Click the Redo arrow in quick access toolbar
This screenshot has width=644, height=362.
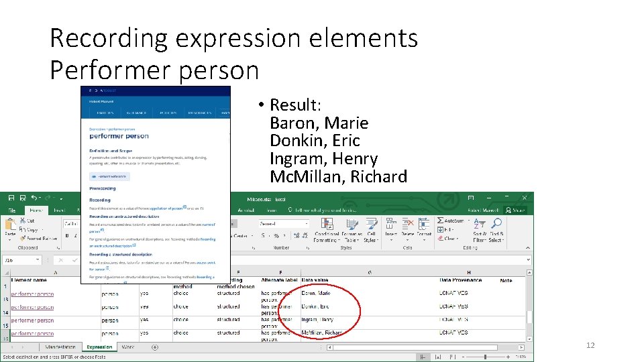coord(48,198)
